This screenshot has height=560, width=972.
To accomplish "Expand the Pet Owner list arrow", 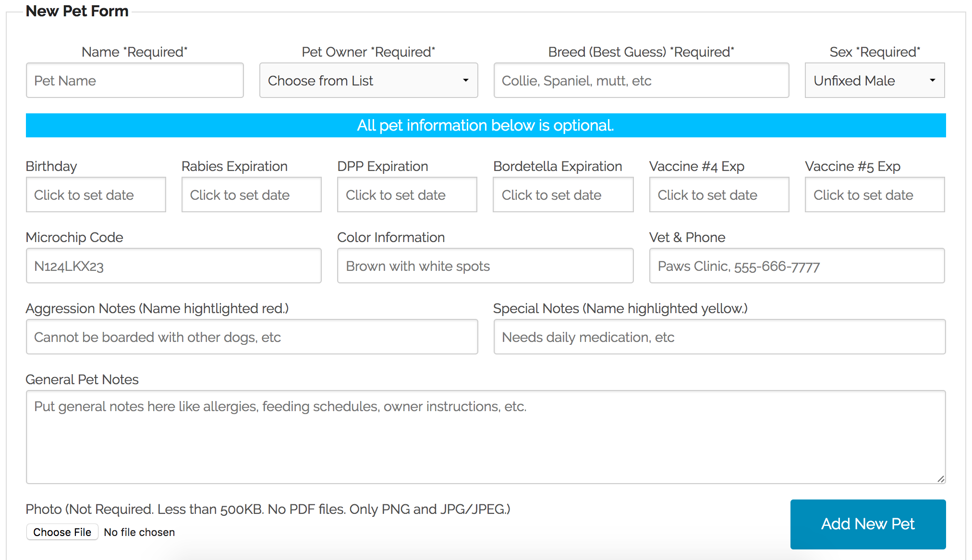I will tap(465, 80).
